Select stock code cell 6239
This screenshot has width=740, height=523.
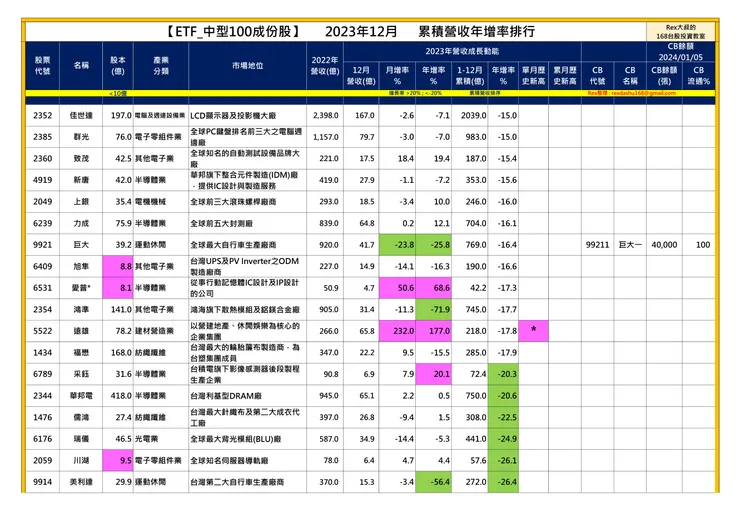[x=42, y=223]
